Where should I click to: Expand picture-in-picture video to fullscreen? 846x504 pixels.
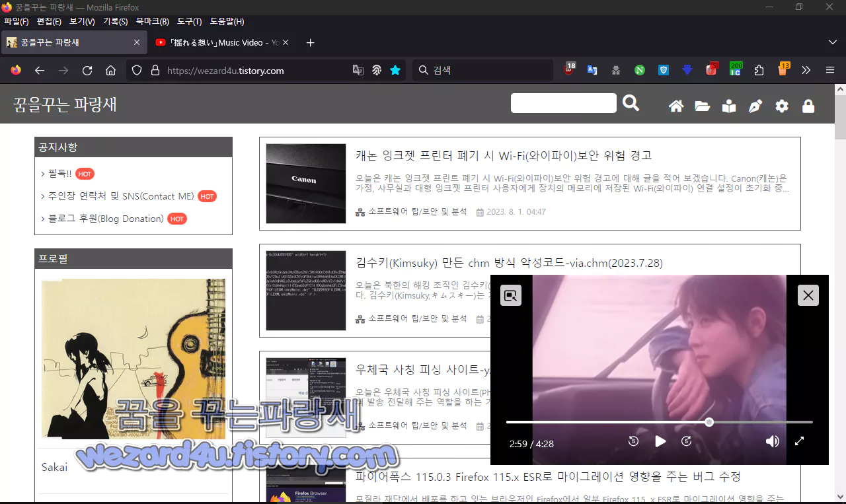[x=799, y=441]
